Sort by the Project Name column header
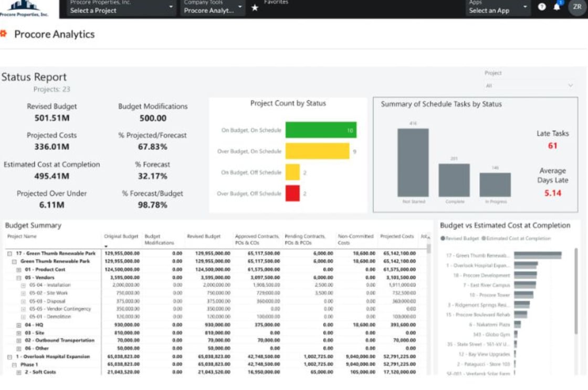588x390 pixels. coord(22,236)
